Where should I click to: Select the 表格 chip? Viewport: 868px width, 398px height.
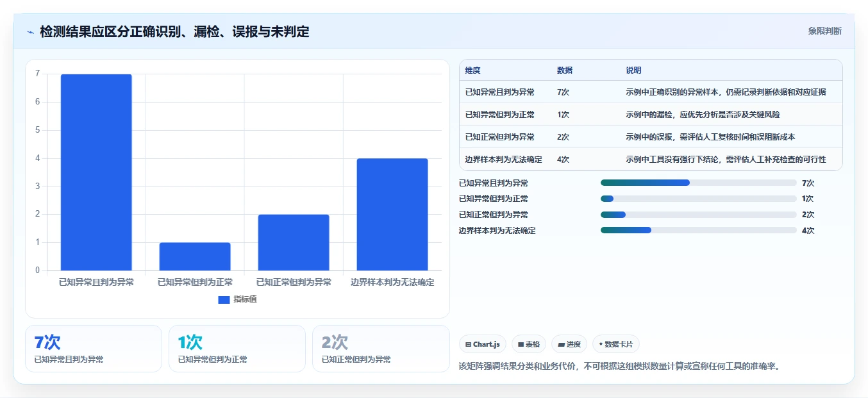click(529, 344)
